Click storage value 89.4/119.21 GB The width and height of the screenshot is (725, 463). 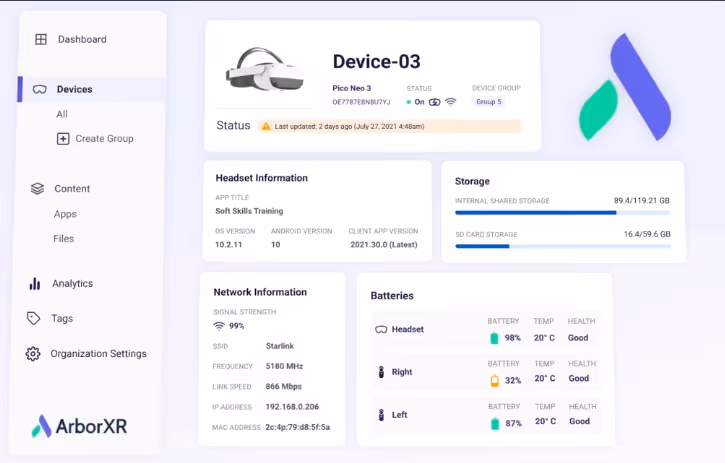coord(642,201)
